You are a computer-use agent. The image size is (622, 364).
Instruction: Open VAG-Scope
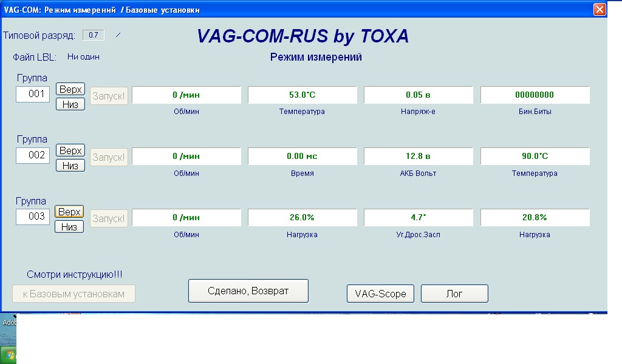click(380, 294)
